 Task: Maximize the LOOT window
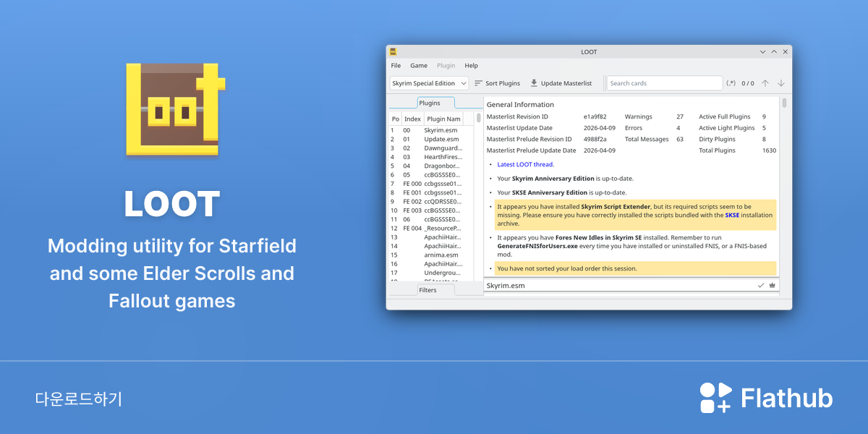(x=774, y=52)
